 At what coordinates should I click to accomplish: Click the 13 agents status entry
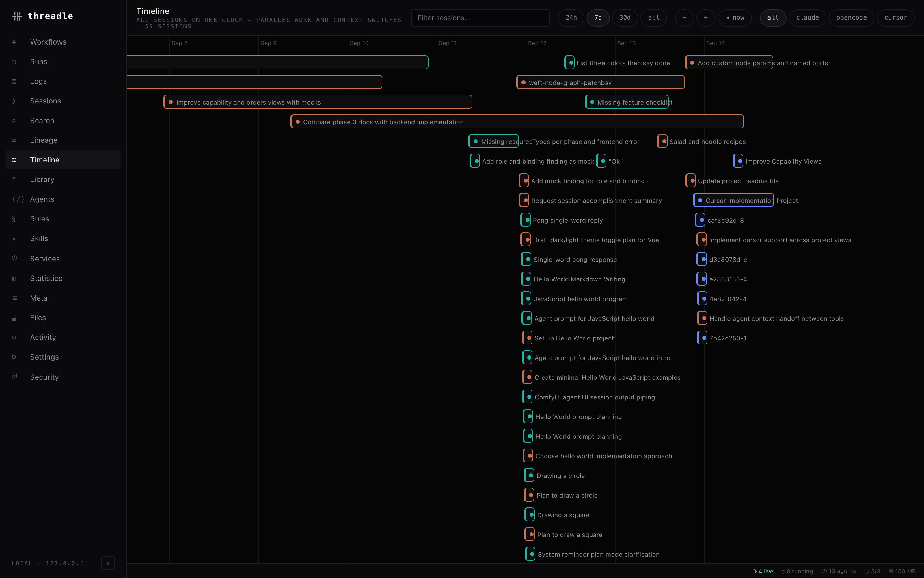(x=839, y=571)
